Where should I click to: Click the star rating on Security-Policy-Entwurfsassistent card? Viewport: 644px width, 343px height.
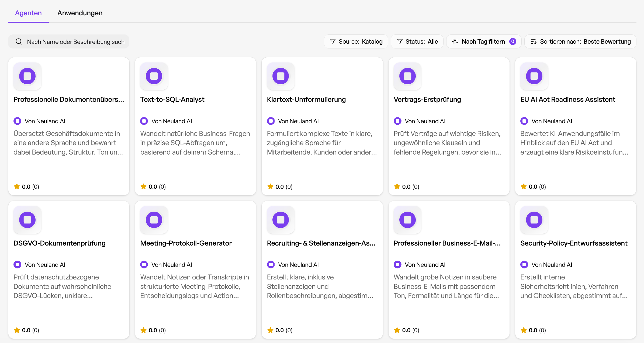(x=533, y=330)
